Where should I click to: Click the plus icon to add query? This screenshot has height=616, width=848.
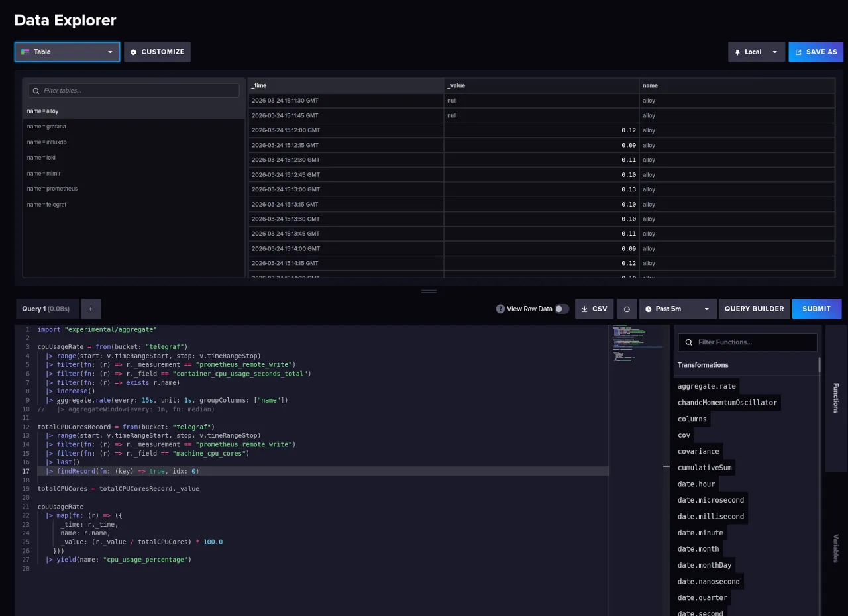[x=91, y=309]
